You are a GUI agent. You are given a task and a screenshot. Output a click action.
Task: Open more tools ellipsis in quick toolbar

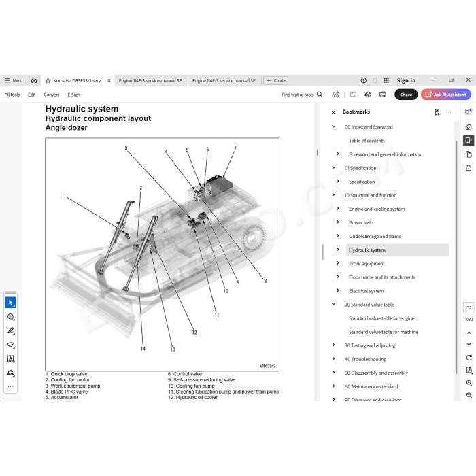[x=11, y=386]
